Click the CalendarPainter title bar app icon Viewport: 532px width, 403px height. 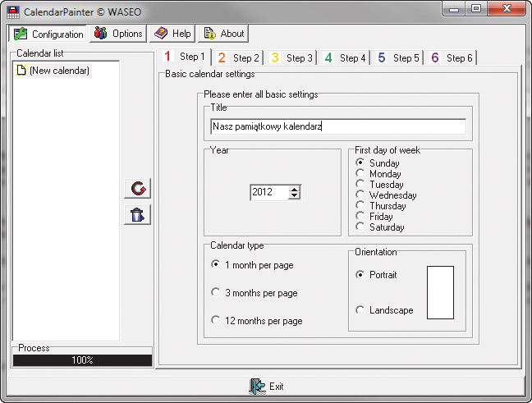click(x=13, y=10)
